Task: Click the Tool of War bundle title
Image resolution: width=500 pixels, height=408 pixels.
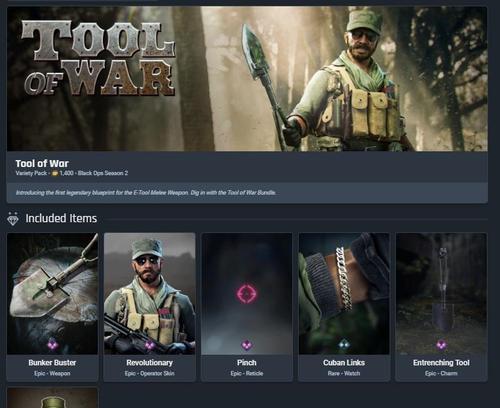Action: pos(42,163)
